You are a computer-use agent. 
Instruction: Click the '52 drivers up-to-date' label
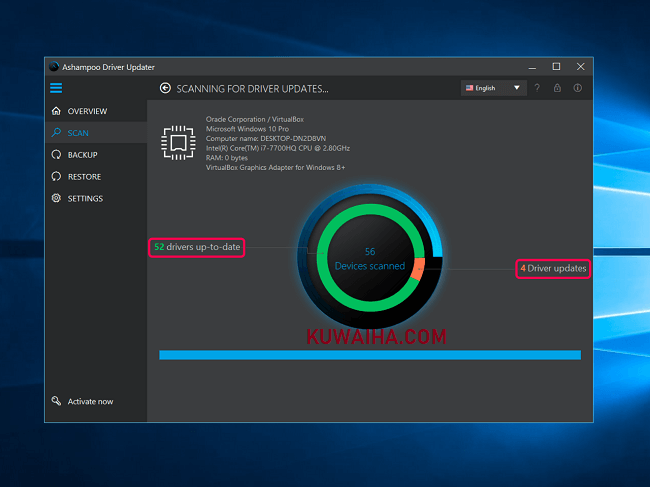click(197, 247)
